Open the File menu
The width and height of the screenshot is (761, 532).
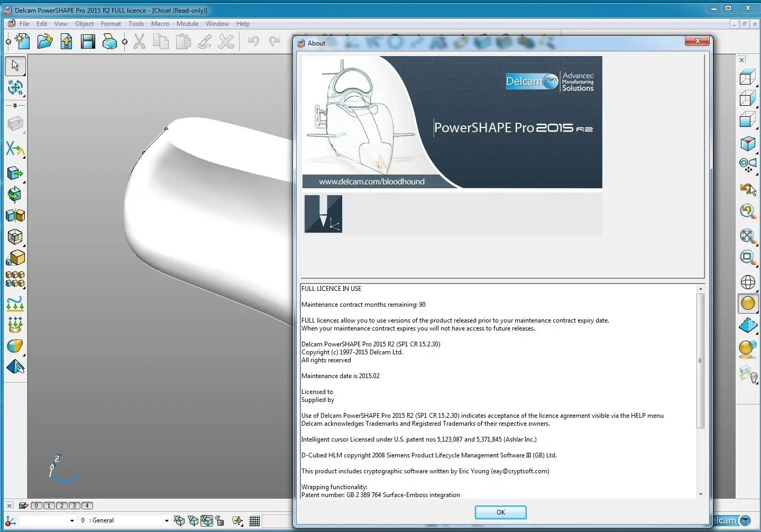pyautogui.click(x=24, y=24)
